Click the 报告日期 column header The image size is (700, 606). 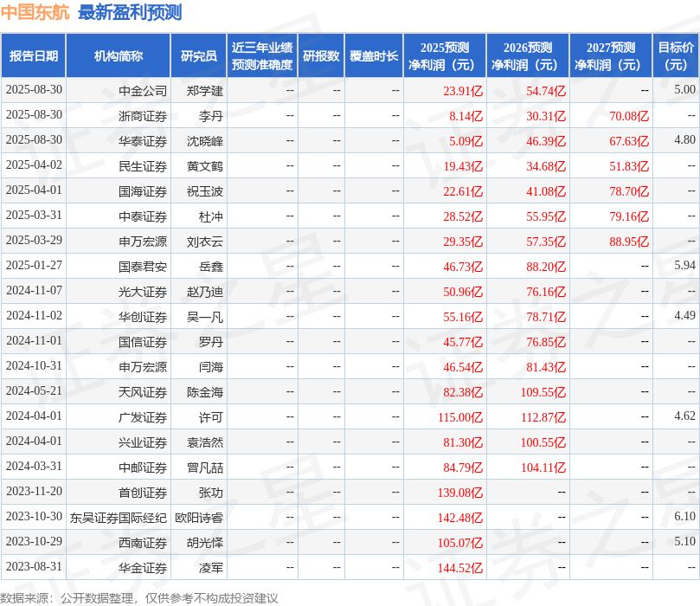(34, 55)
